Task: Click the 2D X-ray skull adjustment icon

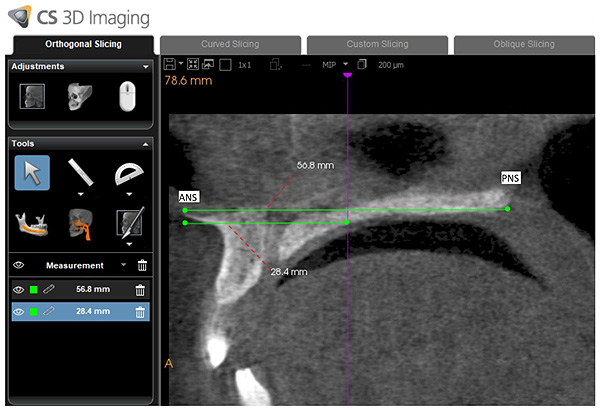Action: pos(32,97)
